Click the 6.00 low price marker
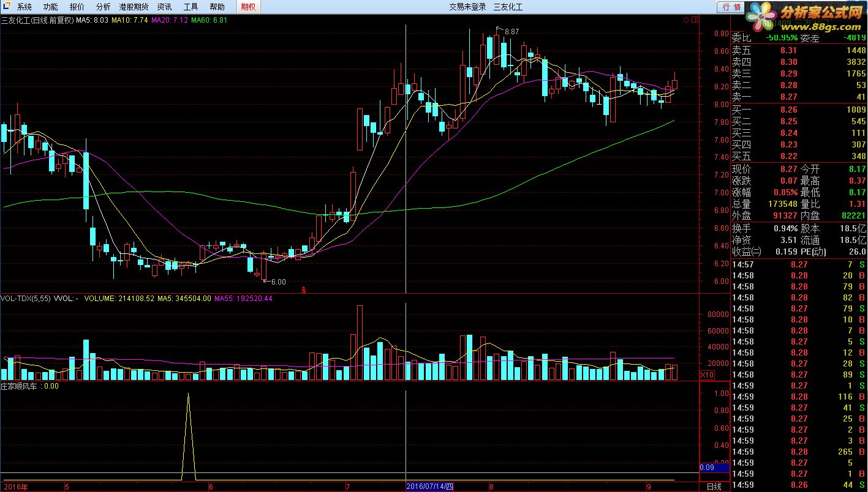 [x=279, y=282]
